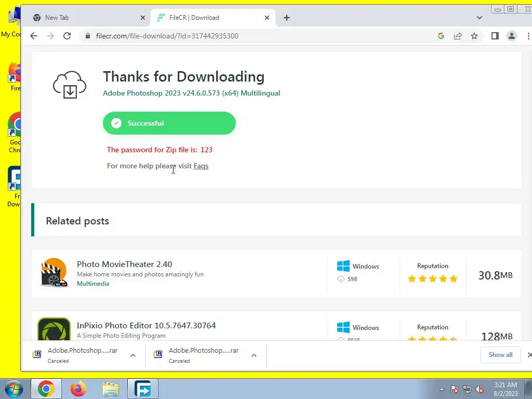
Task: Click Photo MovieTheater reputation stars
Action: point(433,279)
